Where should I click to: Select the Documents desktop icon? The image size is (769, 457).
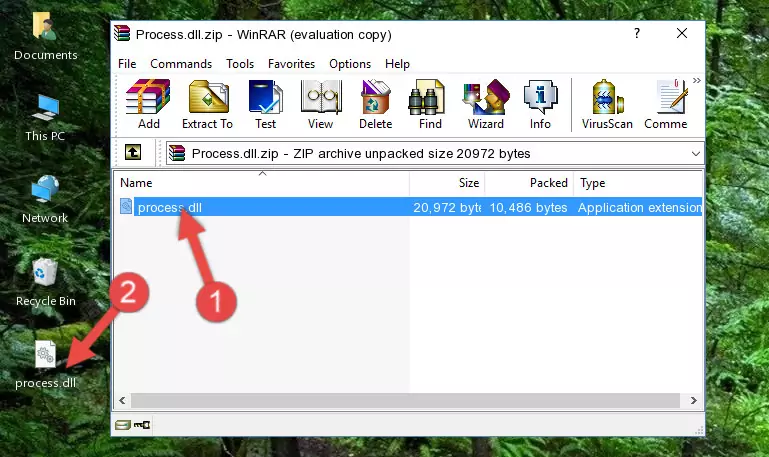(x=46, y=36)
